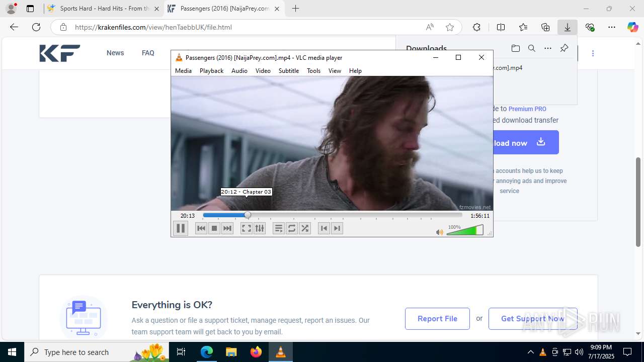
Task: Toggle elapsed time display 20:13
Action: pyautogui.click(x=188, y=216)
